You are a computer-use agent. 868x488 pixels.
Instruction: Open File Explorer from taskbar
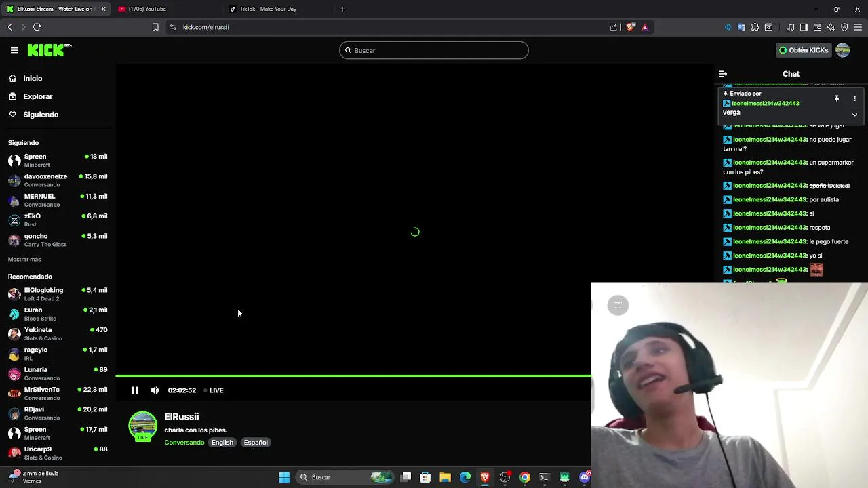[445, 477]
